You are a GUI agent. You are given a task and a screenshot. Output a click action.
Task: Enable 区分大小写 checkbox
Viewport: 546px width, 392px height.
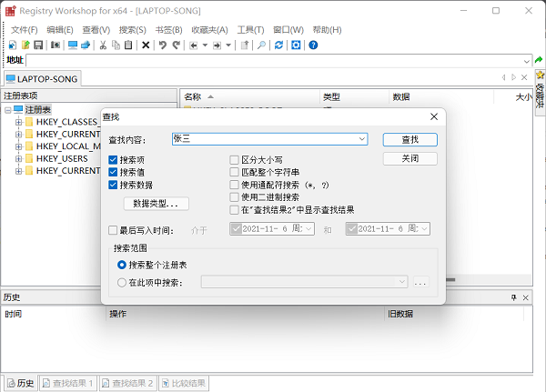pos(235,160)
